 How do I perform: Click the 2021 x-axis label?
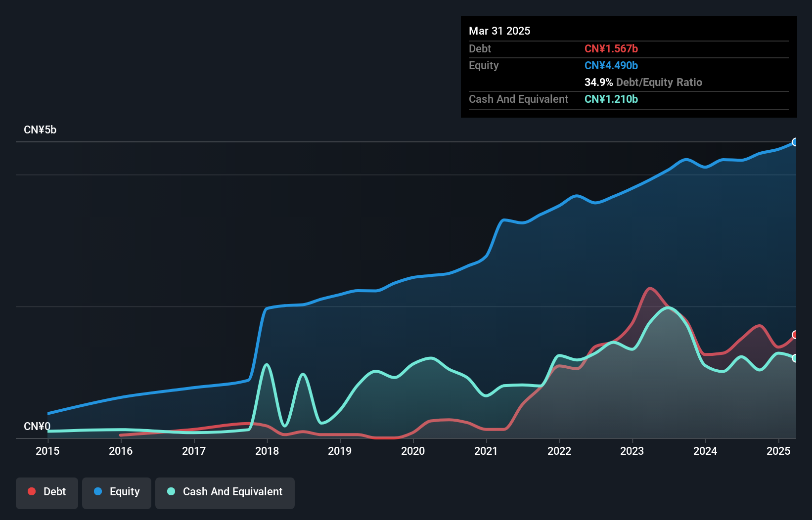(x=486, y=451)
